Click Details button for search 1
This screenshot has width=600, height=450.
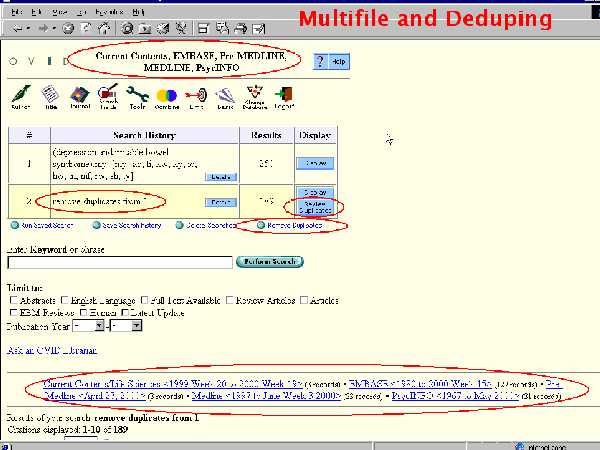(221, 177)
